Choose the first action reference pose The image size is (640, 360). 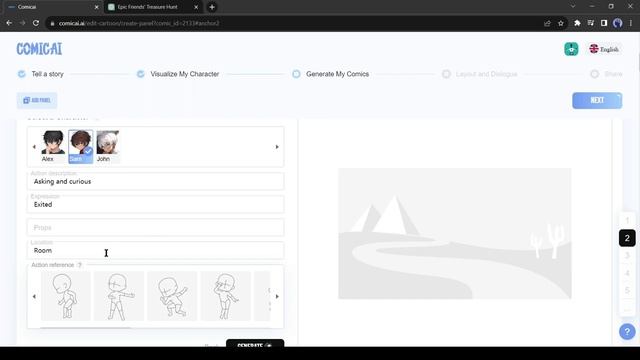pos(66,296)
